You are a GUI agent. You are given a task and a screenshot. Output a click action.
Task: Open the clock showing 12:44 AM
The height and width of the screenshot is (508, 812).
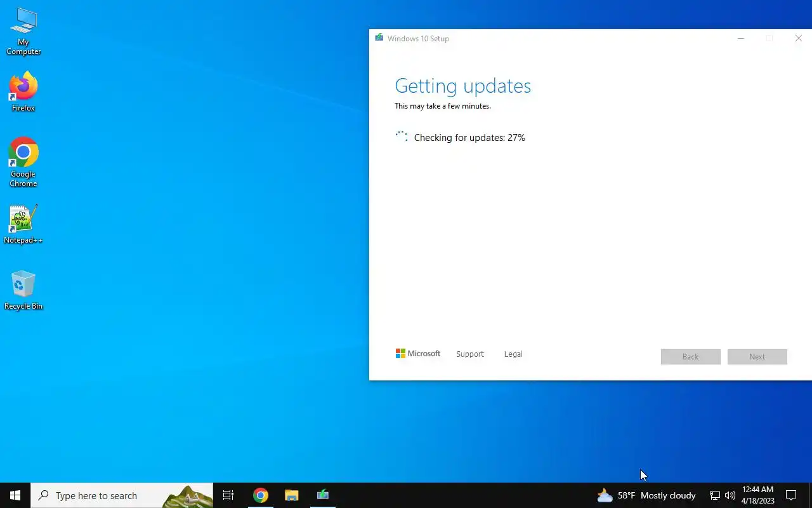point(757,495)
